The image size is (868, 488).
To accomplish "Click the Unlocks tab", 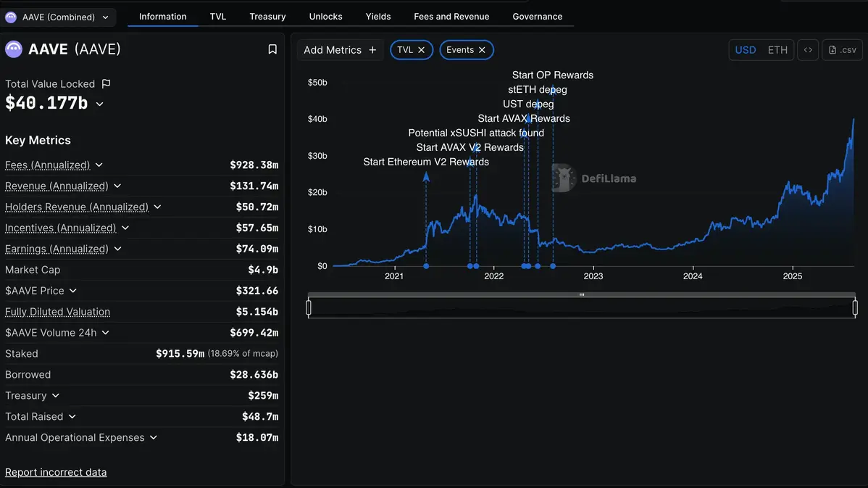I will (325, 16).
